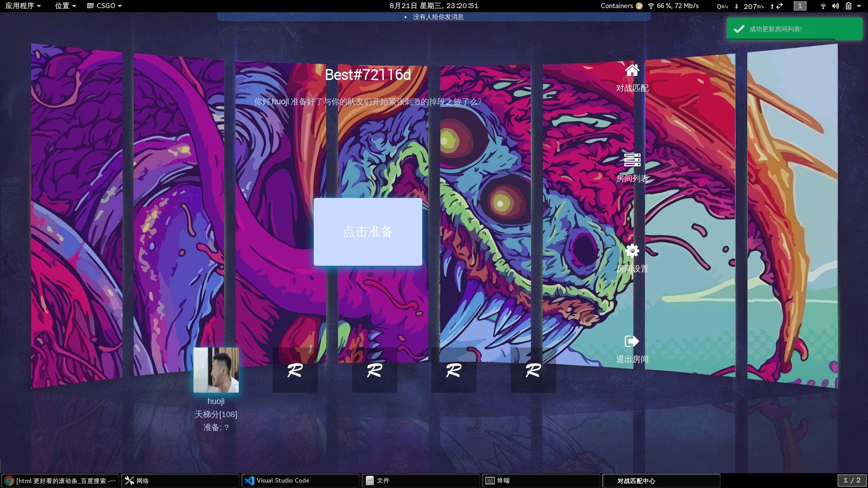The image size is (868, 488).
Task: Select the third empty R player slot
Action: point(454,370)
